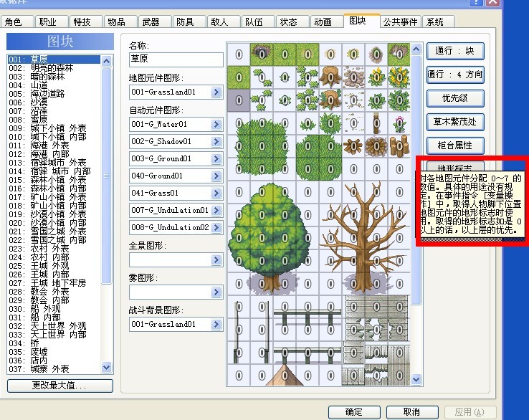Click the 名称 field containing 草原
The height and width of the screenshot is (420, 529).
176,59
